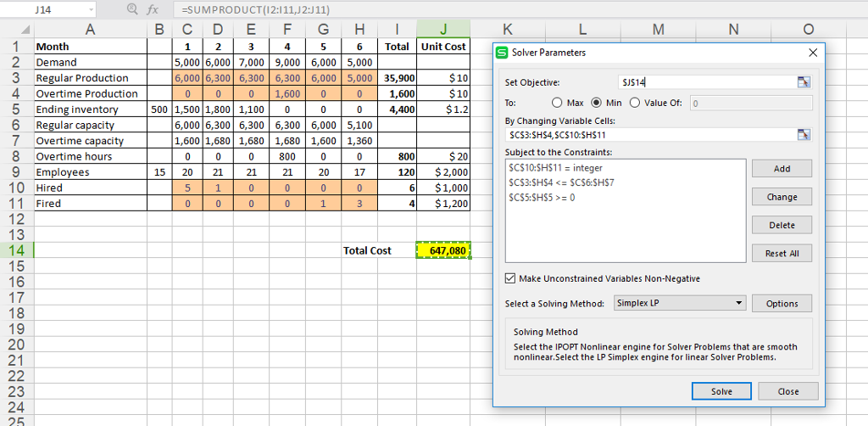Open the solver Options button

coord(782,304)
